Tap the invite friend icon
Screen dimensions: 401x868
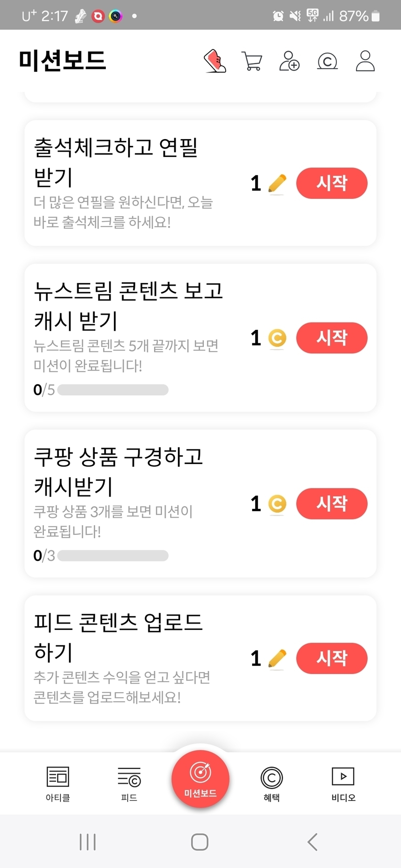click(x=289, y=61)
